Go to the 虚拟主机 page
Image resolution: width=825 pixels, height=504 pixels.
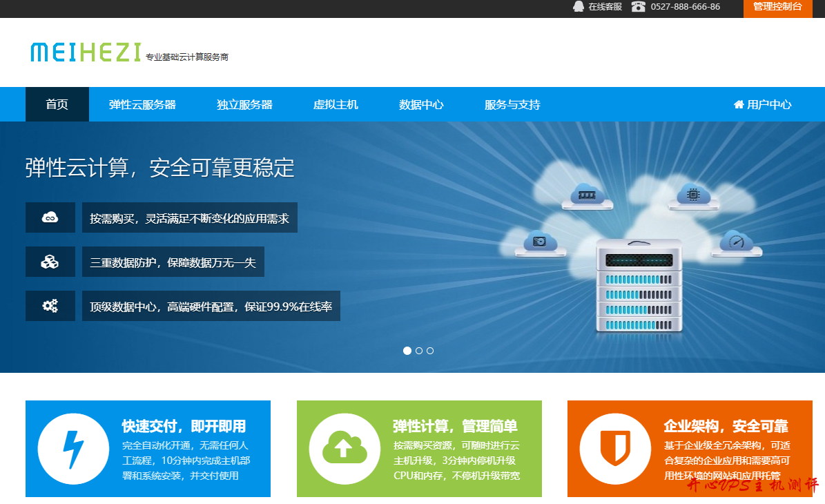336,105
